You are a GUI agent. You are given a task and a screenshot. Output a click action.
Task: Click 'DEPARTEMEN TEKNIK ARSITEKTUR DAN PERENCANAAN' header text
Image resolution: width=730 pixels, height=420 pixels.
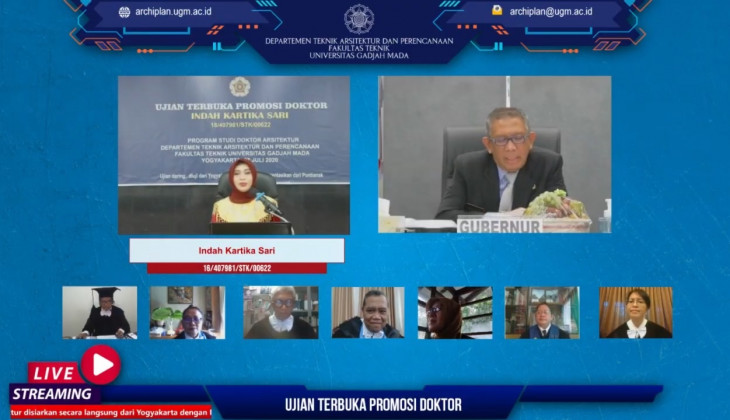[359, 41]
